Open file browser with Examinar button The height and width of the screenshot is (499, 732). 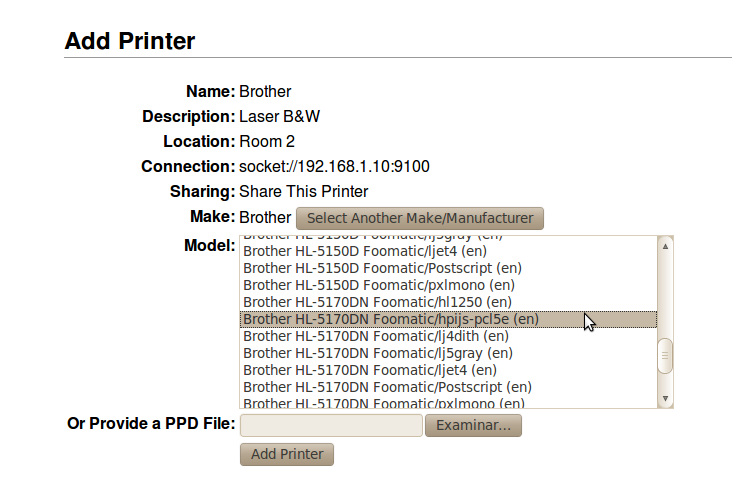point(473,426)
